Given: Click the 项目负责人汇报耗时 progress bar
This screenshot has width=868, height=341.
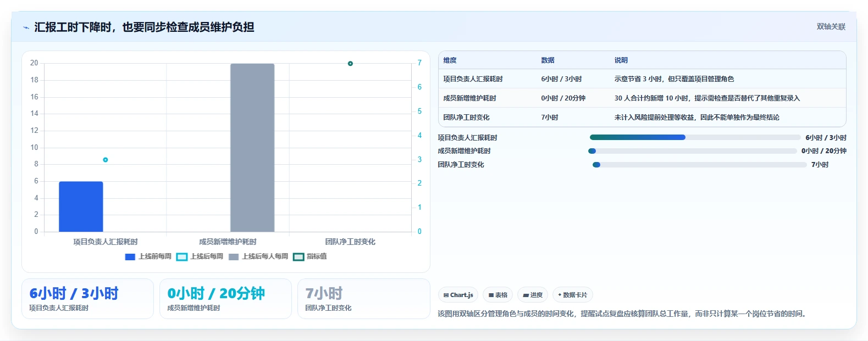Looking at the screenshot, I should click(x=695, y=137).
